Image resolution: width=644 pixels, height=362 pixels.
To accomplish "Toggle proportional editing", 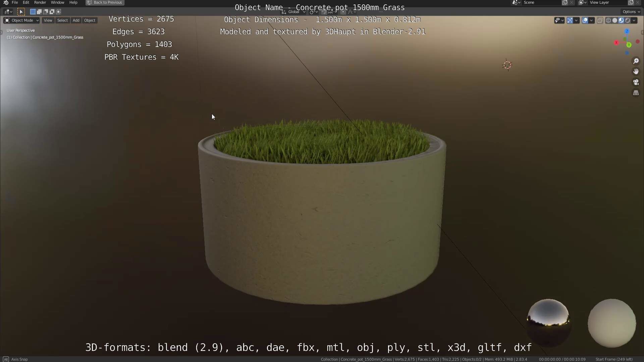I will 343,12.
